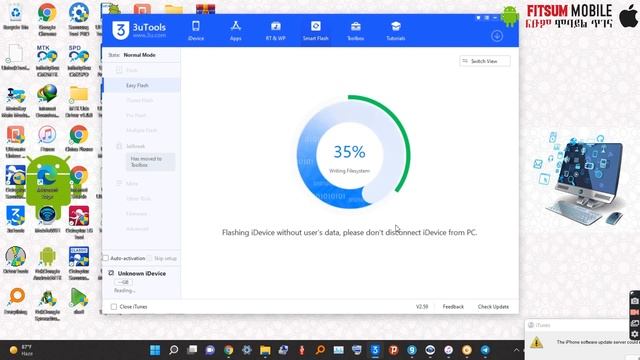The width and height of the screenshot is (640, 360).
Task: Click the Unknown iDevice refresh icon
Action: (111, 273)
